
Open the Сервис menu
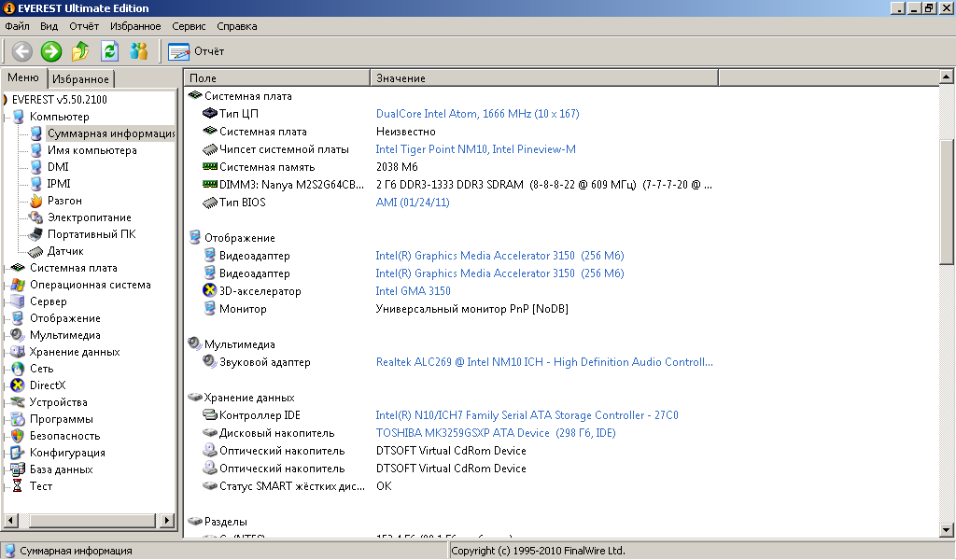pos(189,26)
